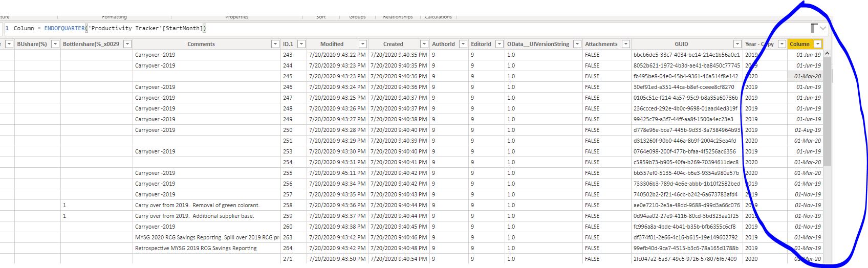The width and height of the screenshot is (868, 268).
Task: Click GUID cell starting 'fb495be8-04e0'
Action: point(686,76)
